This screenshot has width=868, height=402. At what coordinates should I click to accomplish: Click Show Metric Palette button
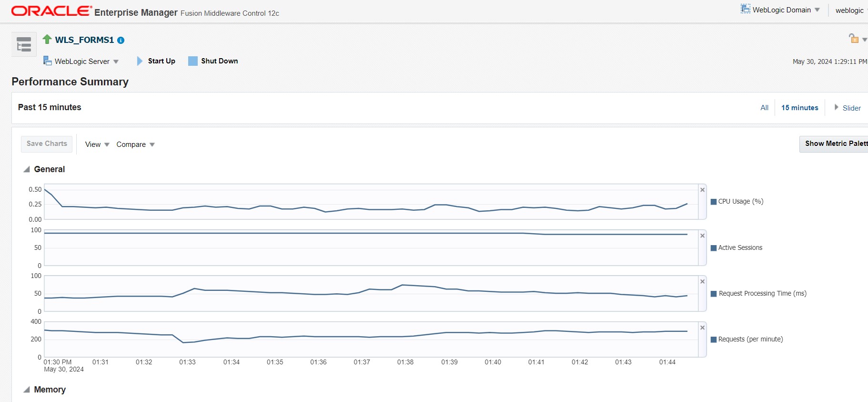[x=834, y=144]
